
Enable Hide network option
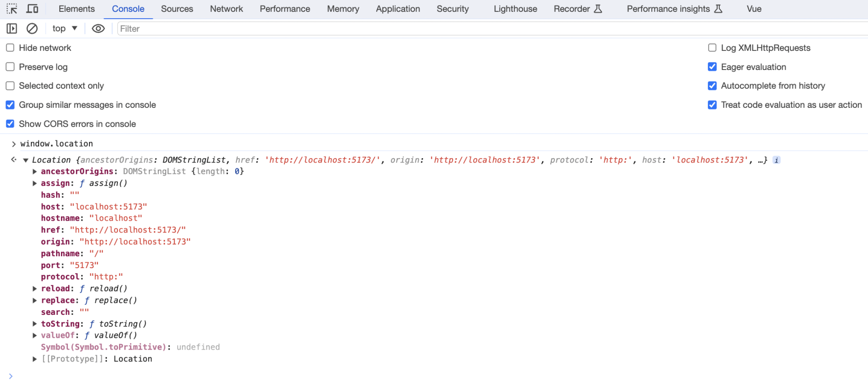coord(10,48)
